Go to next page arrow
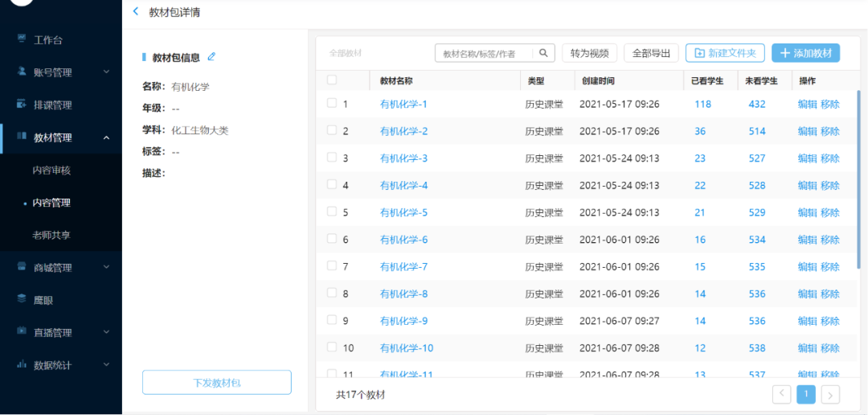 tap(830, 395)
